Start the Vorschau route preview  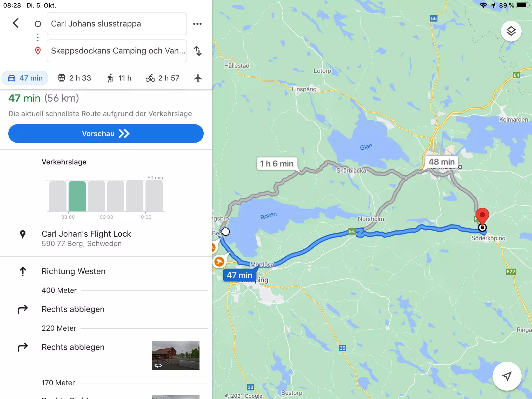106,134
